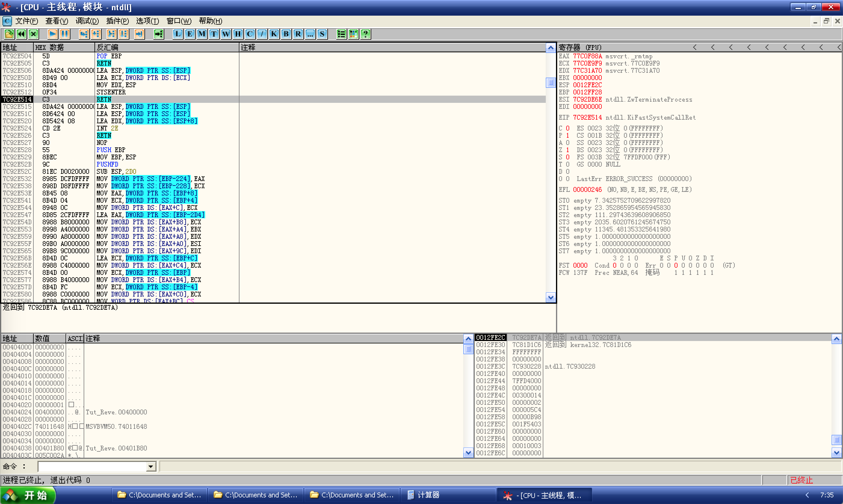This screenshot has width=843, height=504.
Task: Click the registers (FPU) header to switch view
Action: click(580, 47)
